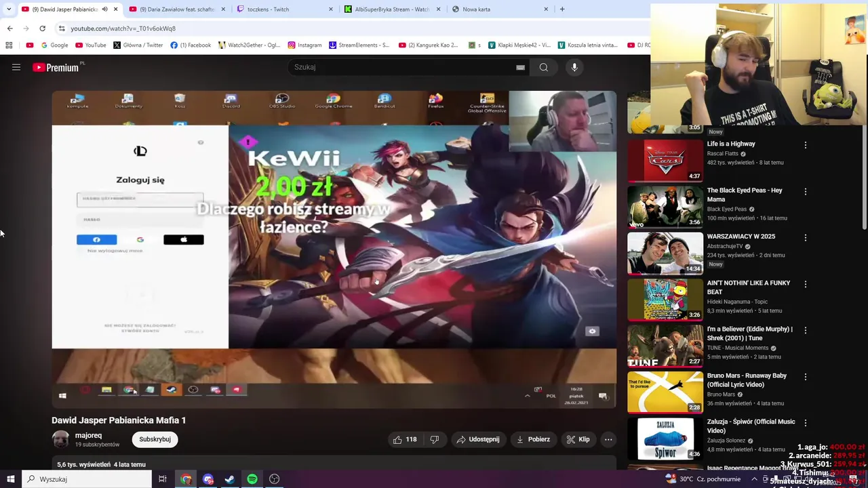Viewport: 868px width, 488px height.
Task: Start voice search with the microphone
Action: point(574,67)
